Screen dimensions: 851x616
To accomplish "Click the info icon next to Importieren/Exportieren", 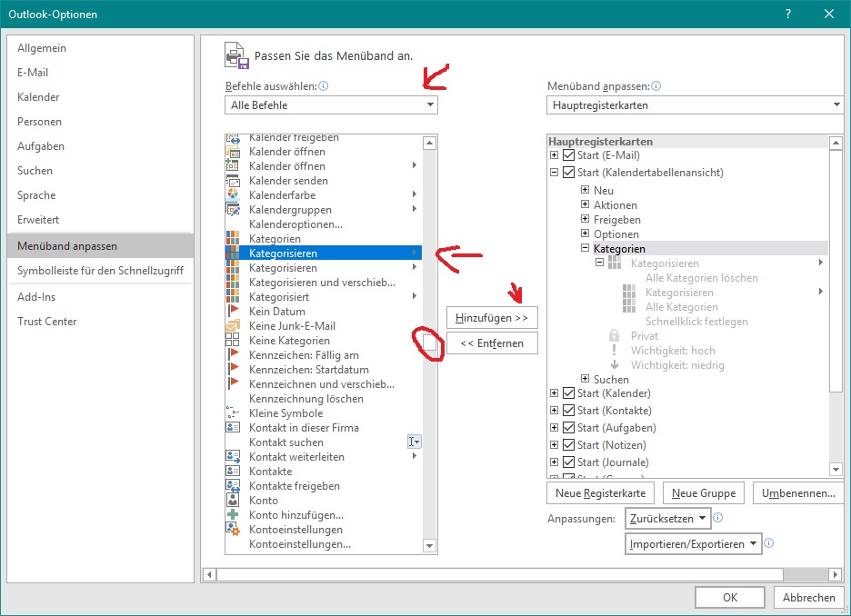I will pyautogui.click(x=768, y=542).
